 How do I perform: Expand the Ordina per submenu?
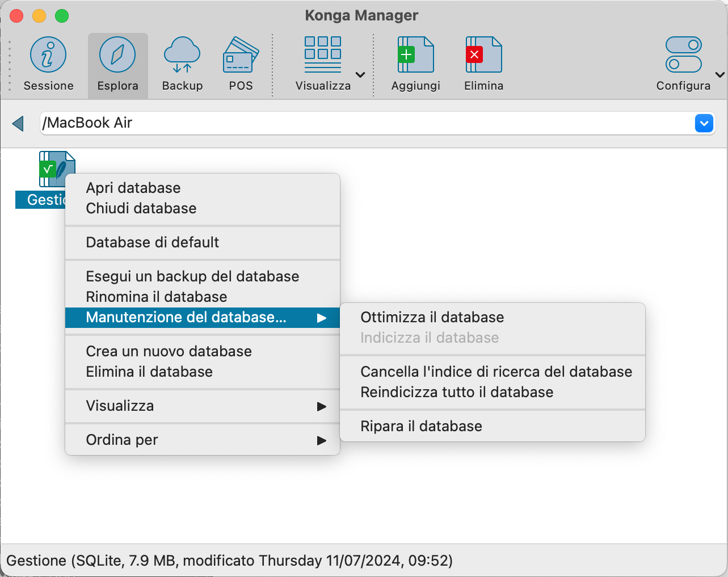pyautogui.click(x=203, y=440)
